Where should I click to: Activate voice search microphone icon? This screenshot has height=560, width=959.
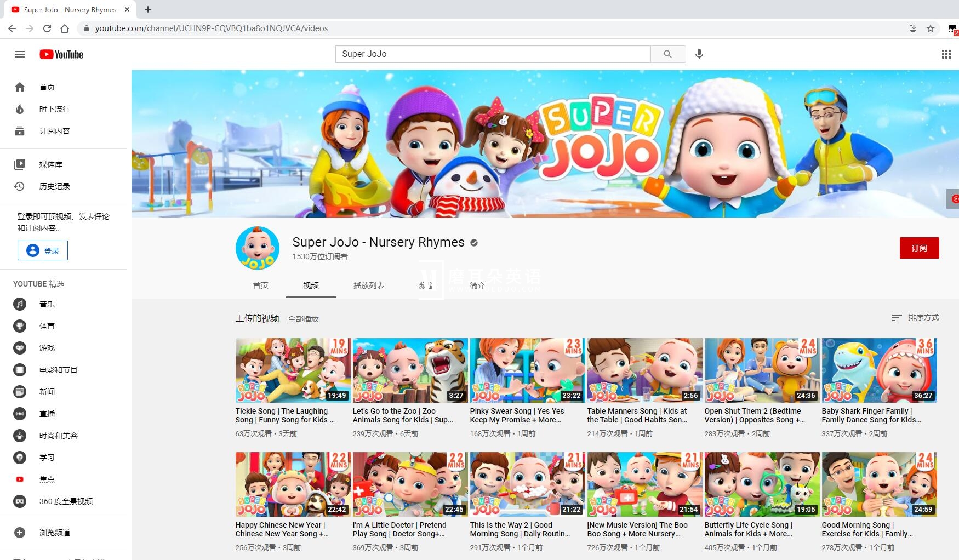699,54
